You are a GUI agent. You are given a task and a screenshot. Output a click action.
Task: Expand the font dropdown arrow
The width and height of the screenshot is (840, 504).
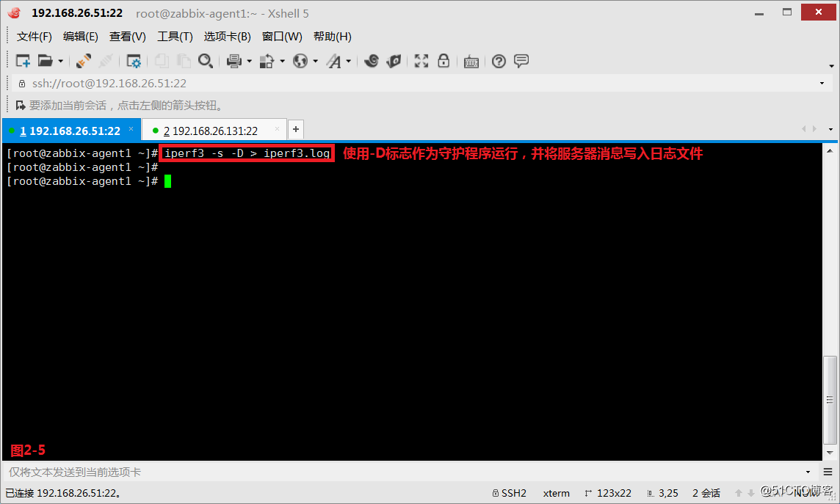coord(349,62)
